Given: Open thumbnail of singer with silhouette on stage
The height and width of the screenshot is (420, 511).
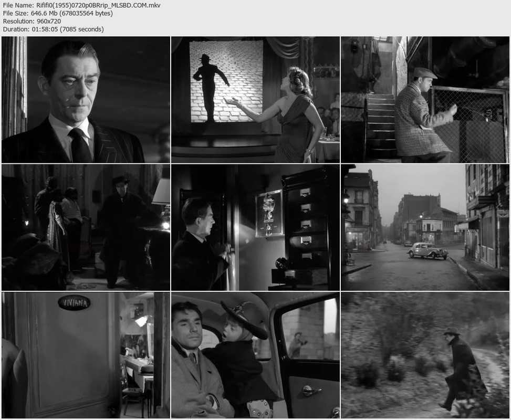Looking at the screenshot, I should click(255, 99).
